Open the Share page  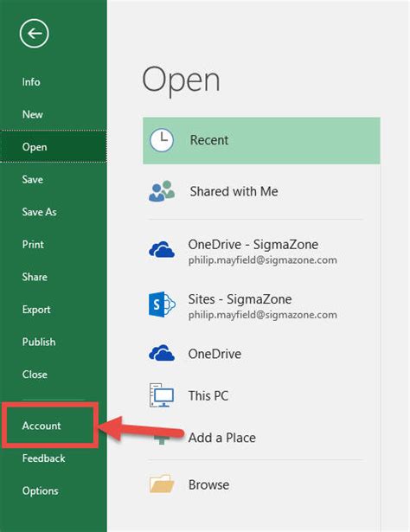[35, 277]
